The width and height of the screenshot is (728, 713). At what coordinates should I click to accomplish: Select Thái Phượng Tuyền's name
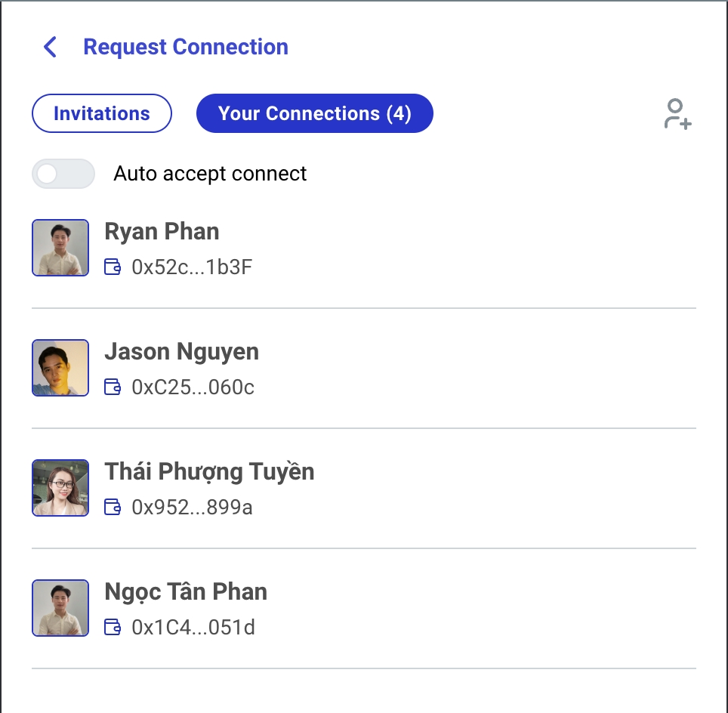[x=209, y=471]
